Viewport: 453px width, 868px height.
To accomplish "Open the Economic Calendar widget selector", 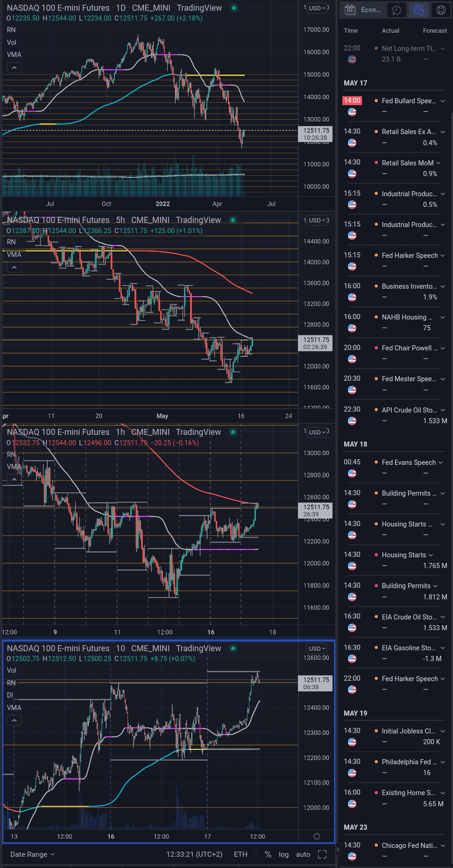I will pos(363,9).
